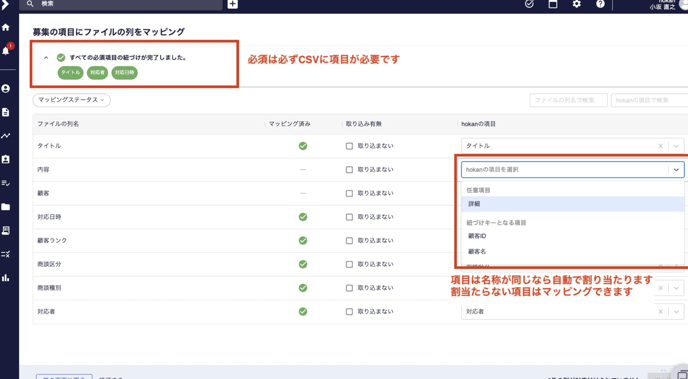Open the Home icon in sidebar
Image resolution: width=688 pixels, height=379 pixels.
tap(6, 28)
